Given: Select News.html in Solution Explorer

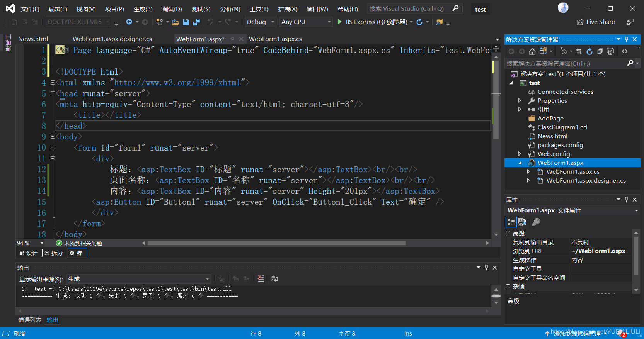Looking at the screenshot, I should coord(552,136).
